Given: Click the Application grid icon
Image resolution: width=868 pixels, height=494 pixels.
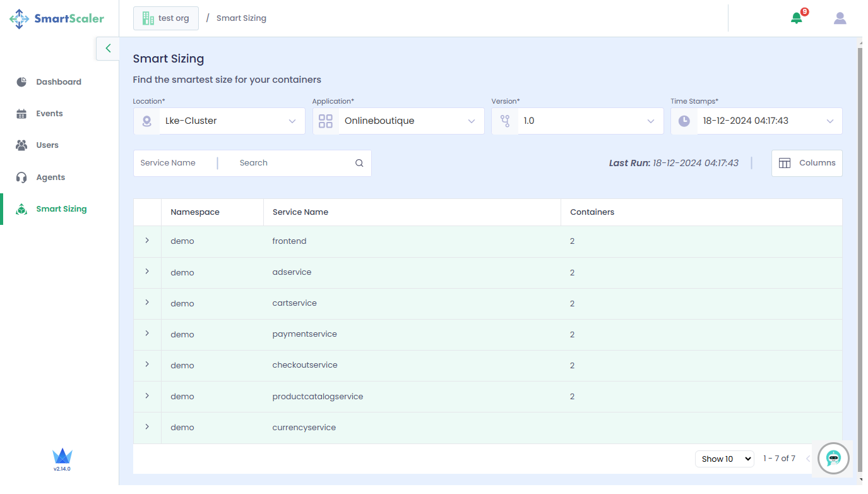Looking at the screenshot, I should 326,121.
